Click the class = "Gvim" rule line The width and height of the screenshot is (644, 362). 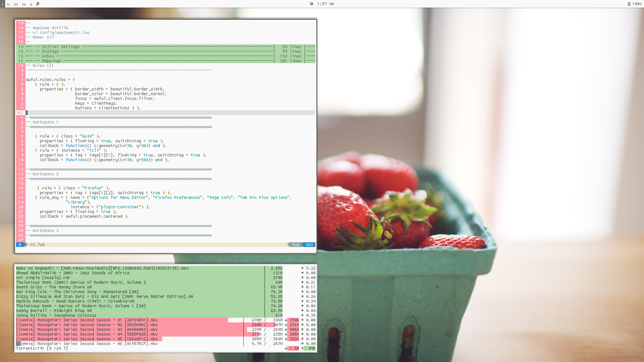point(68,136)
